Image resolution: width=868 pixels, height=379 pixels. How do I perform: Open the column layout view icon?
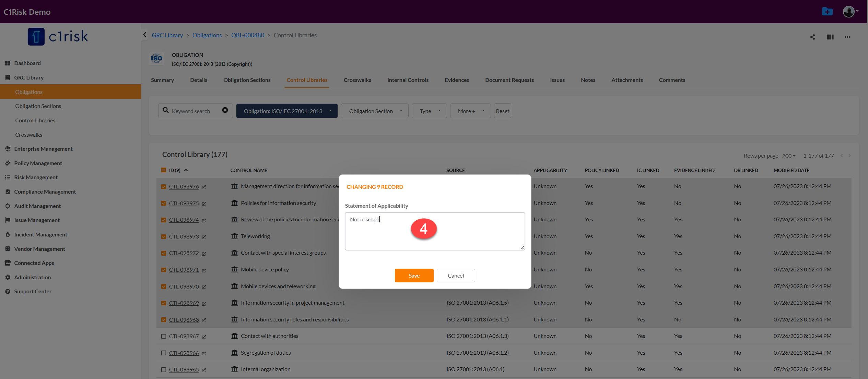830,37
